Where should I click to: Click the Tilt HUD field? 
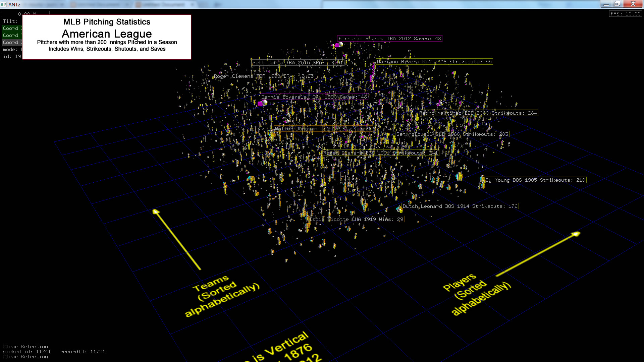click(12, 21)
